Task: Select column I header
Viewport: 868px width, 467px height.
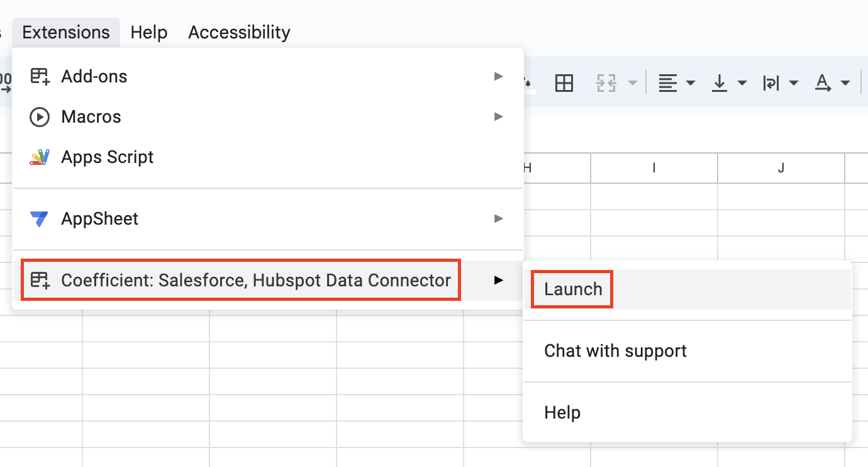Action: pyautogui.click(x=654, y=168)
